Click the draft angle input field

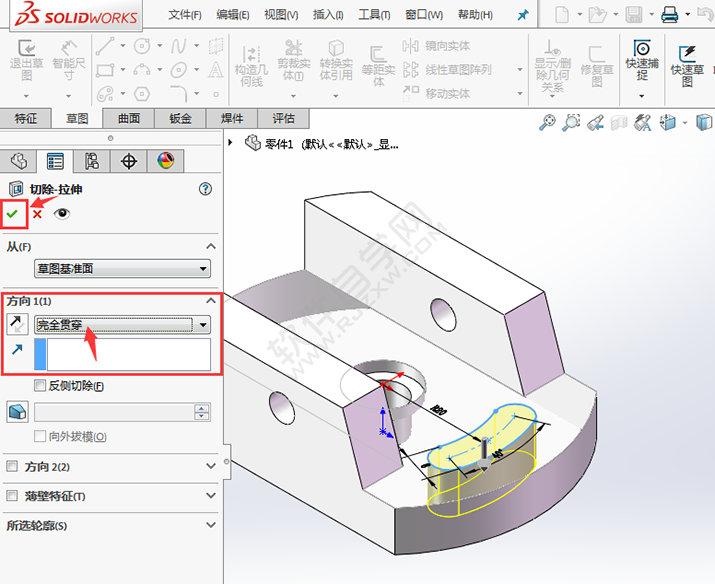point(114,412)
